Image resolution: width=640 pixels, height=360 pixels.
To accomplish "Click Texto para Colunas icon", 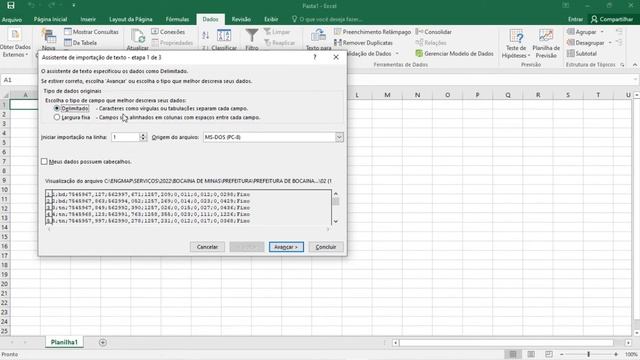I will pos(318,36).
